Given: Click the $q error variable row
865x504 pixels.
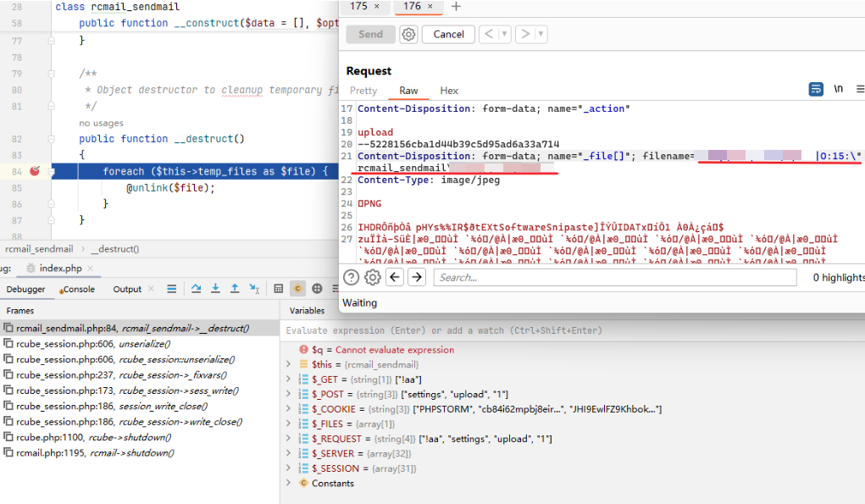Looking at the screenshot, I should click(x=574, y=350).
